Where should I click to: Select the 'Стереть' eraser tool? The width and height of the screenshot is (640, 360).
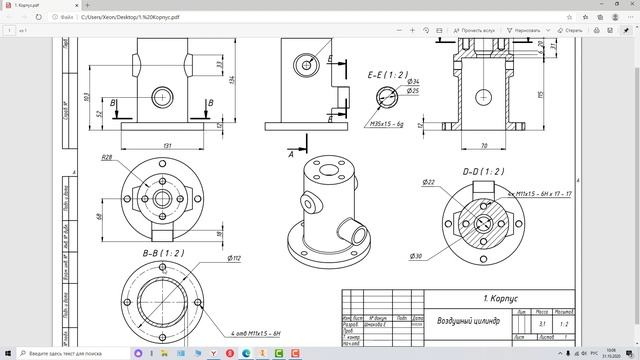[570, 30]
